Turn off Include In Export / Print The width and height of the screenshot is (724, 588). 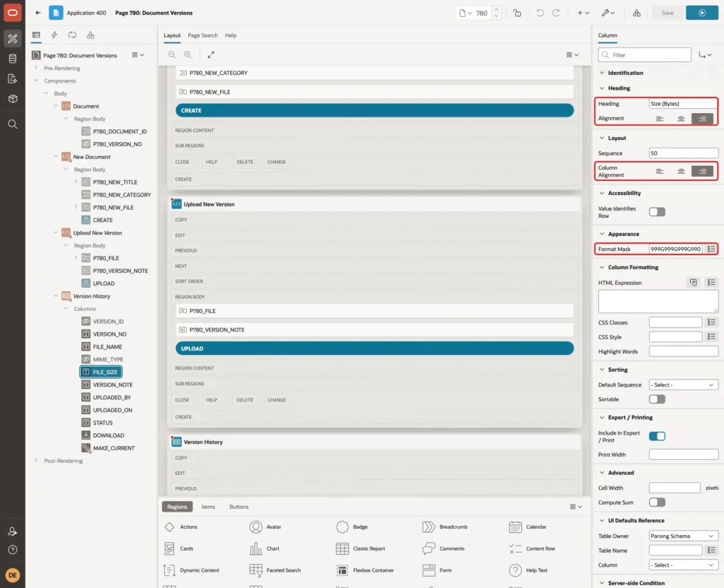[657, 436]
